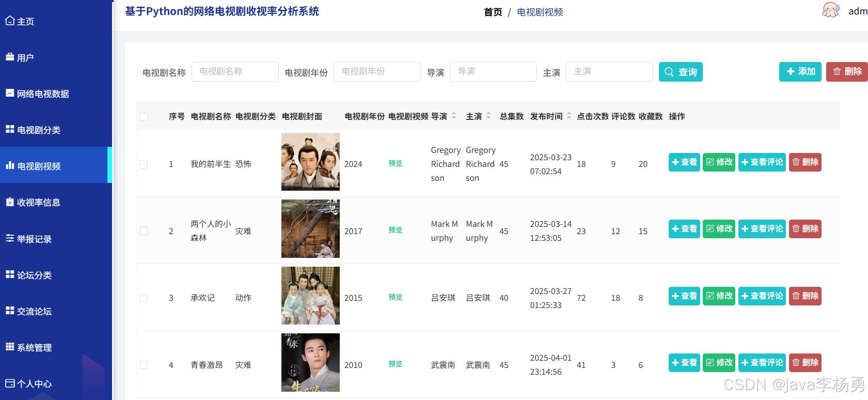Check the row checkbox for 两个人的小森林

[x=144, y=231]
